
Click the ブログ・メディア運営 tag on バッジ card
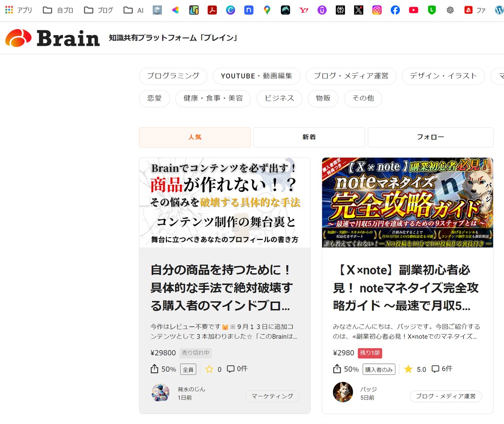(x=446, y=396)
